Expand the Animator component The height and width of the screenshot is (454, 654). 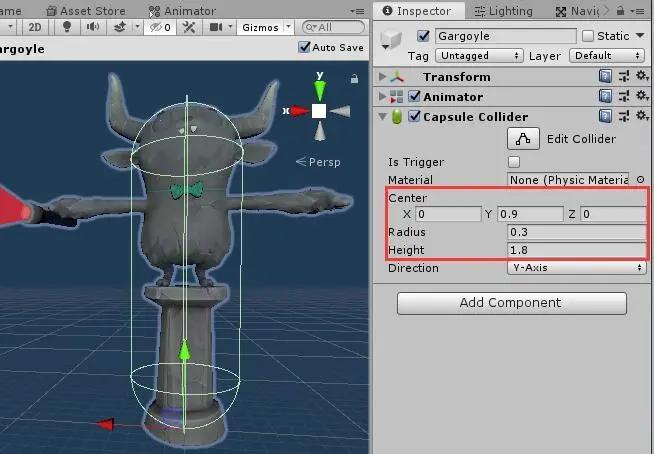[x=382, y=96]
